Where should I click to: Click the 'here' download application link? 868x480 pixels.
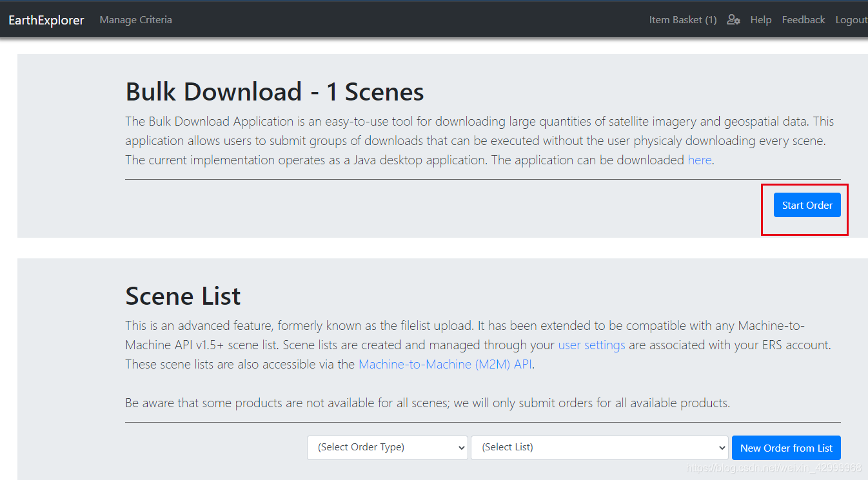click(700, 160)
